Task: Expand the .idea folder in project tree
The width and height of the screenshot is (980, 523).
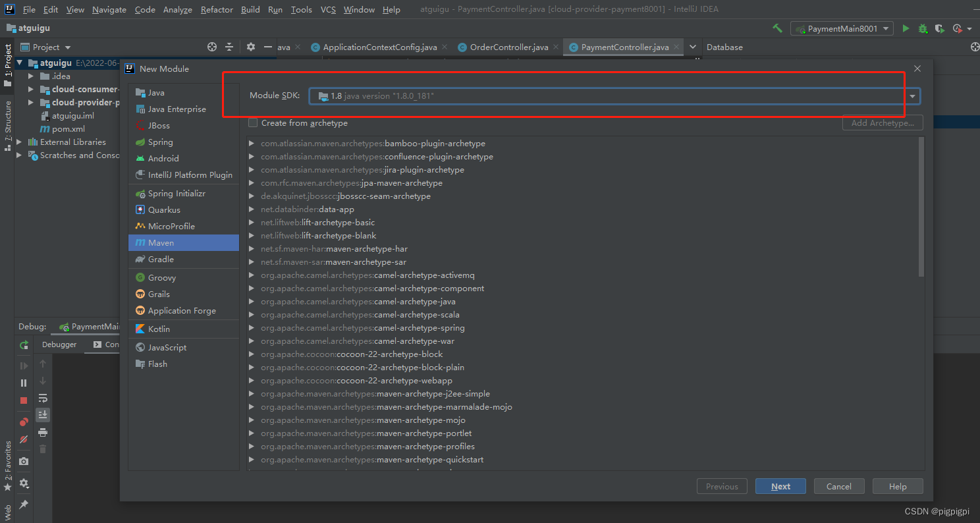Action: coord(31,76)
